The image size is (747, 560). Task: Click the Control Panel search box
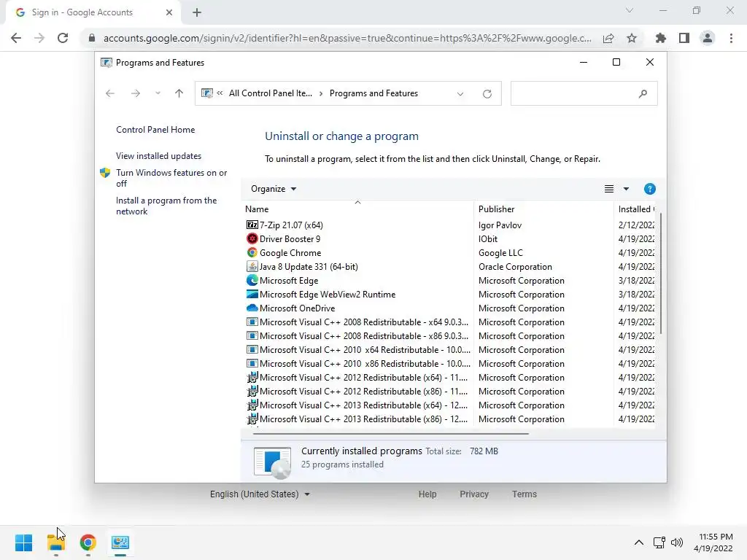[584, 94]
